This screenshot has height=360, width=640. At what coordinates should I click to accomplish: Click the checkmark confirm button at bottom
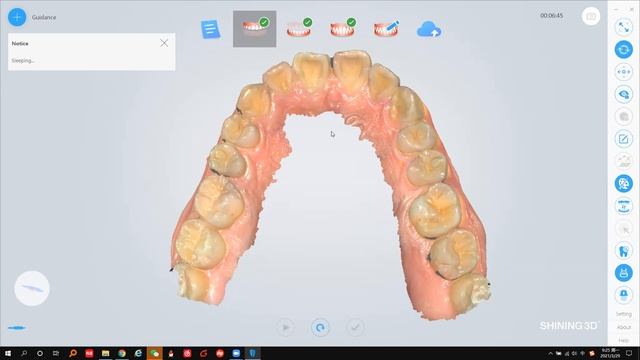356,327
